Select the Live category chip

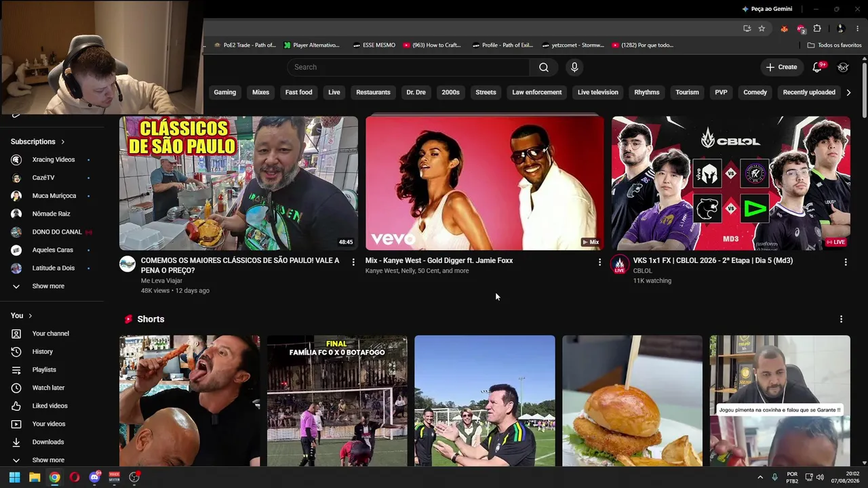(334, 92)
